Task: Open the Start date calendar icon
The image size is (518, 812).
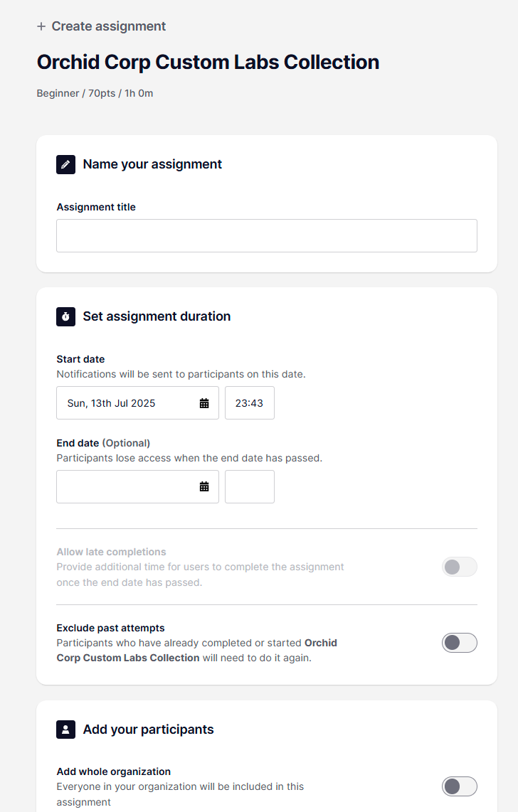Action: (204, 403)
